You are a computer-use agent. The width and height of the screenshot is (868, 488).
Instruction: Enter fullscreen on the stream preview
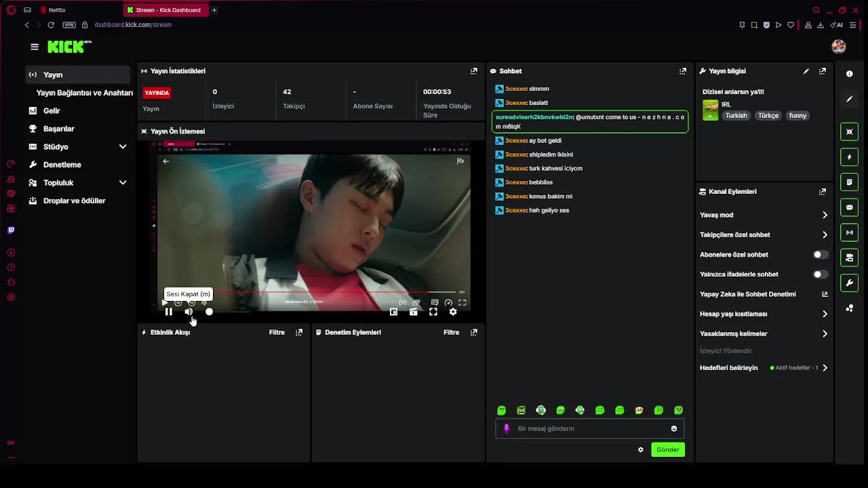(433, 312)
